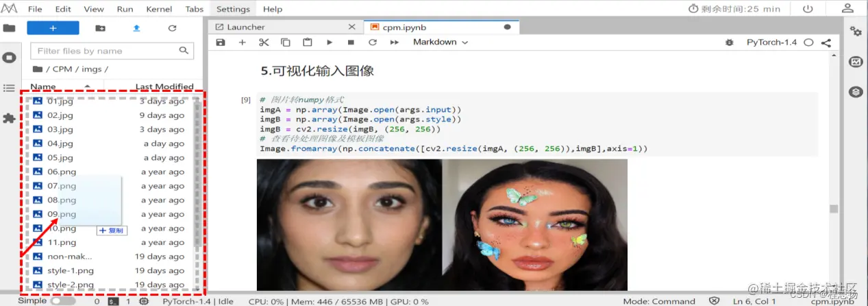This screenshot has width=868, height=306.
Task: Refresh the file list
Action: 172,28
